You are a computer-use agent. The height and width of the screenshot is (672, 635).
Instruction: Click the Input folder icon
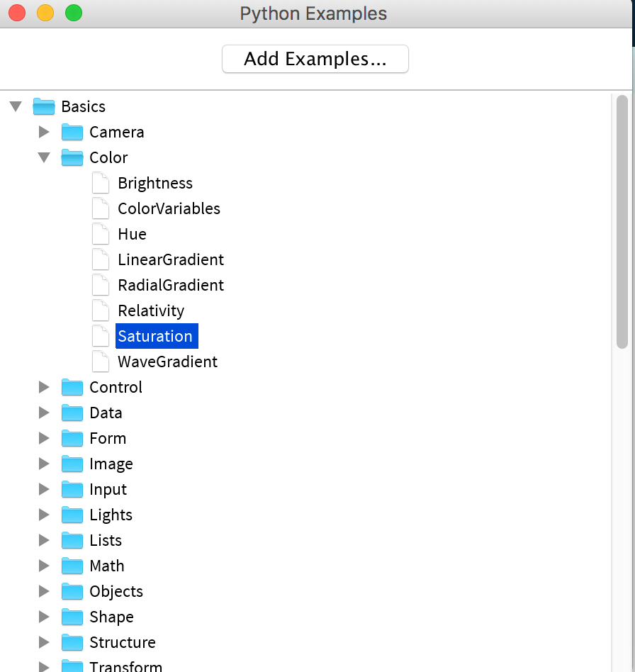72,489
